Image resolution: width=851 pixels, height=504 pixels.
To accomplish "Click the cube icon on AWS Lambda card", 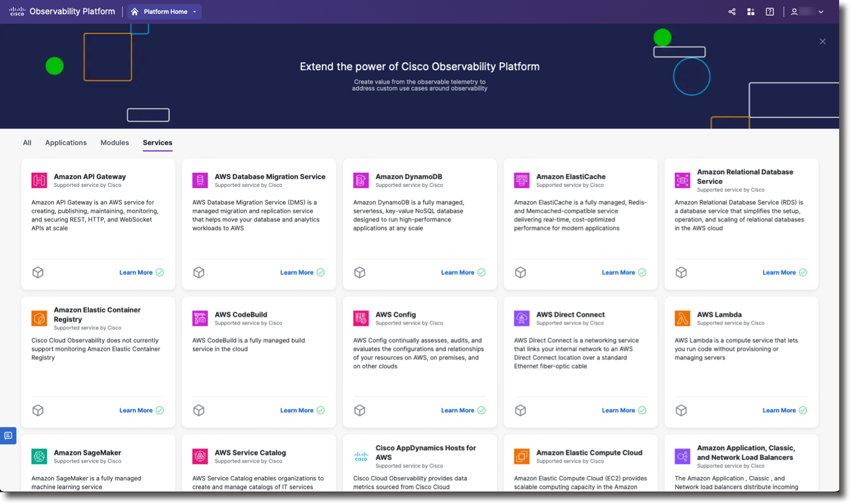I will 681,410.
